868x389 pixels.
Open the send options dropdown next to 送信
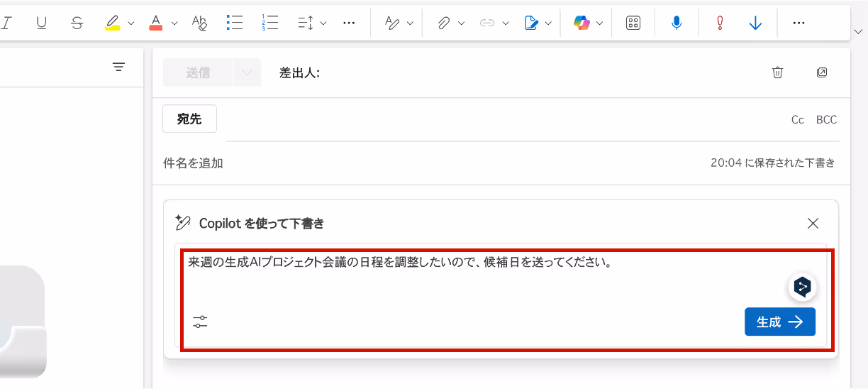point(247,72)
